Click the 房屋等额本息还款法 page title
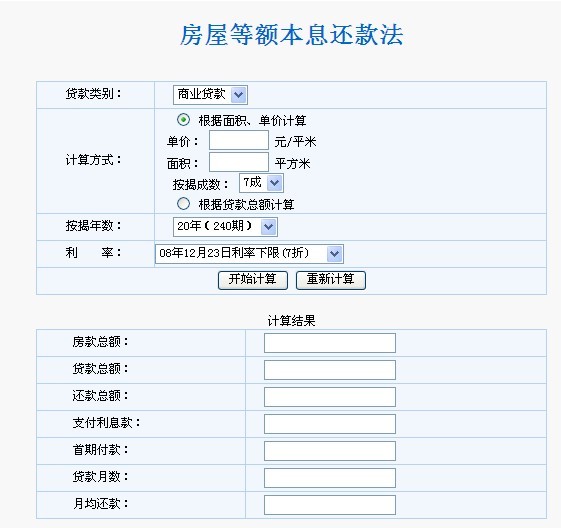This screenshot has height=528, width=561. pos(291,35)
